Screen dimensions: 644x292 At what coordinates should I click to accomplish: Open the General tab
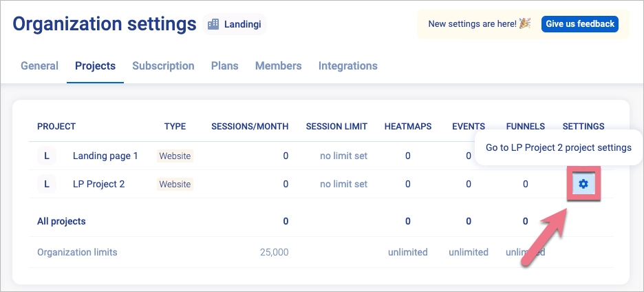pos(39,66)
